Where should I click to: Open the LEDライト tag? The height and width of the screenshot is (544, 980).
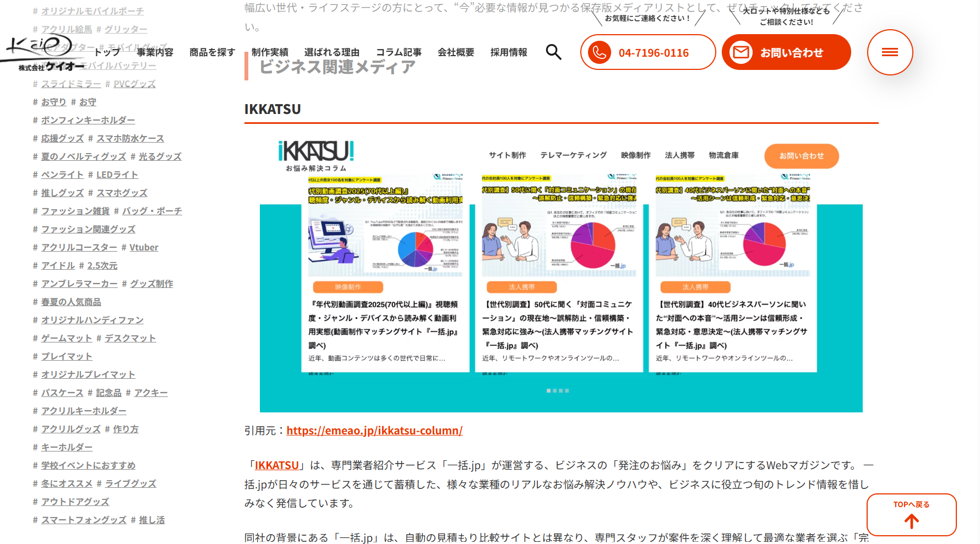pos(117,175)
